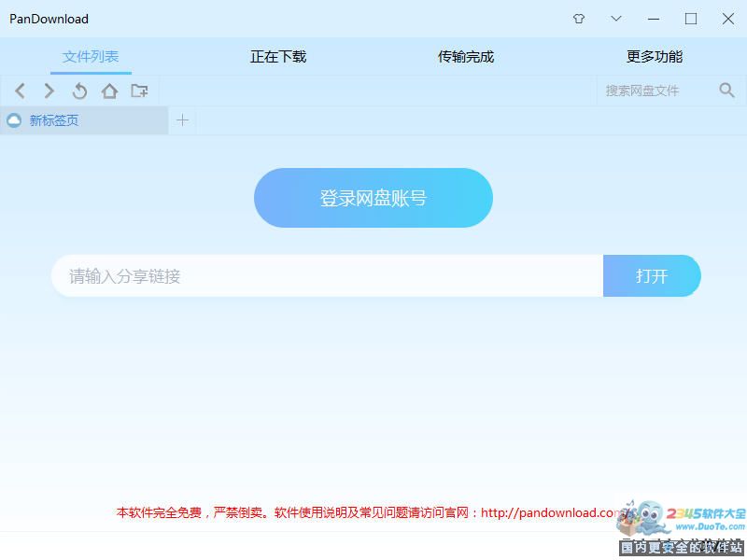Viewport: 747px width, 560px height.
Task: Expand the title bar dropdown chevron menu
Action: 616,19
